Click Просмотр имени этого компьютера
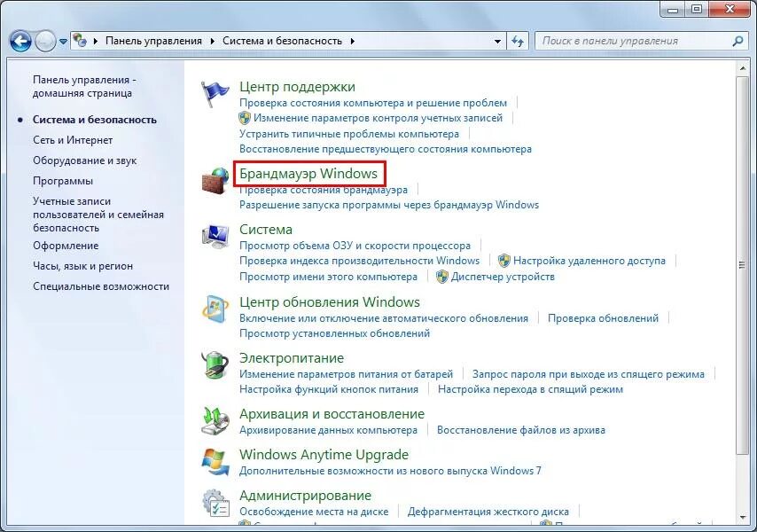This screenshot has width=757, height=532. [328, 277]
